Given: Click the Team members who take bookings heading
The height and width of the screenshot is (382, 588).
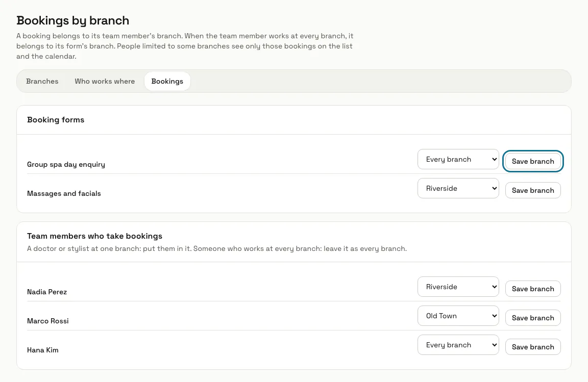Looking at the screenshot, I should click(94, 236).
